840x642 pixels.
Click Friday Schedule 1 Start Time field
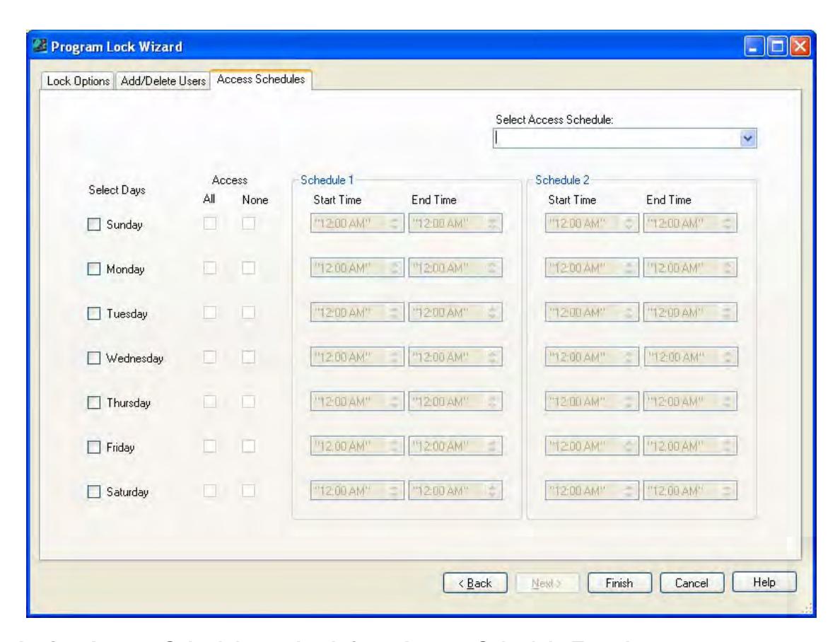click(x=357, y=445)
